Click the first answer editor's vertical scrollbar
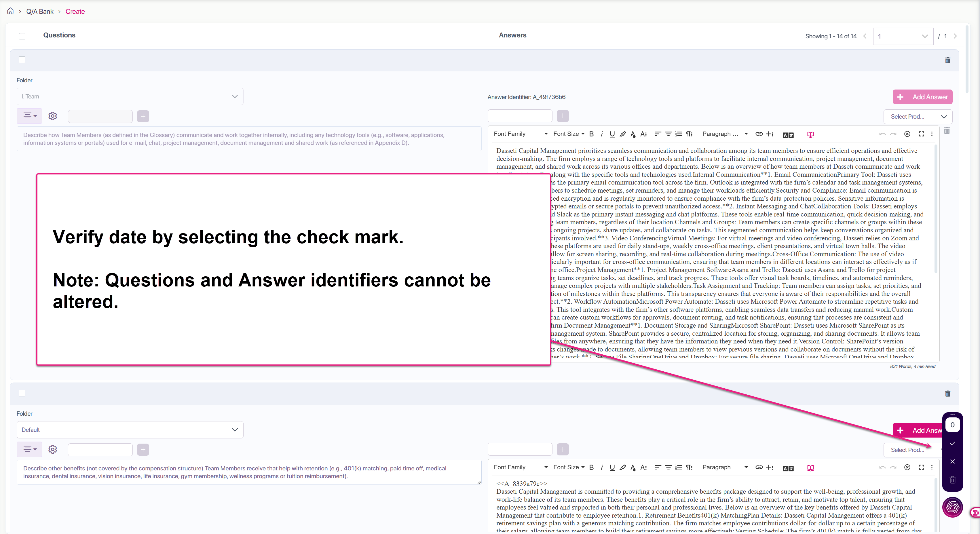The height and width of the screenshot is (534, 980). point(936,209)
